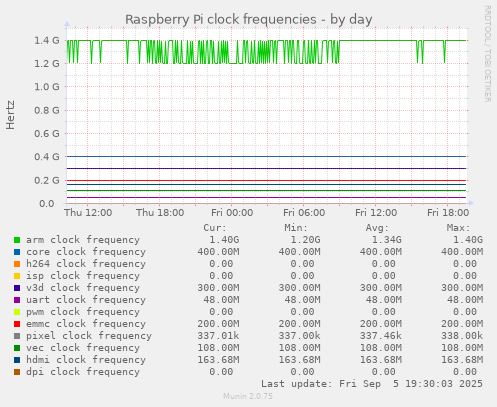The image size is (497, 407).
Task: Click the 'emmc clock frequency' legend label
Action: coord(86,324)
